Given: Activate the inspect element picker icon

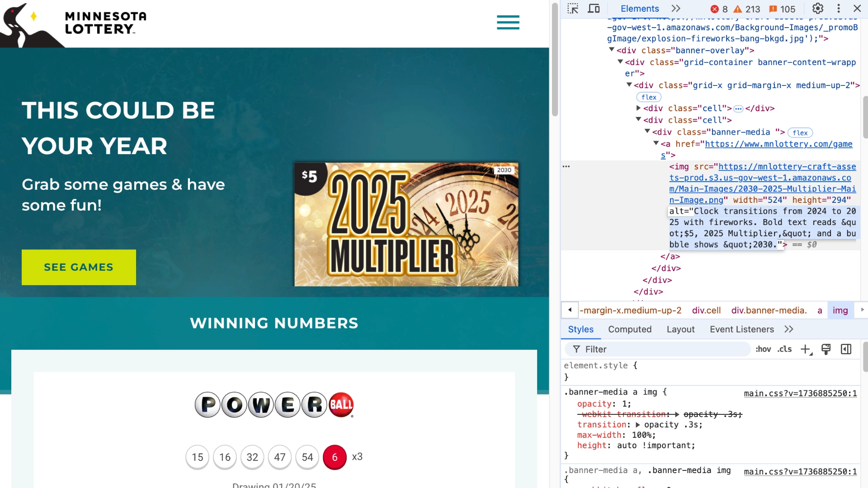Looking at the screenshot, I should pos(573,9).
